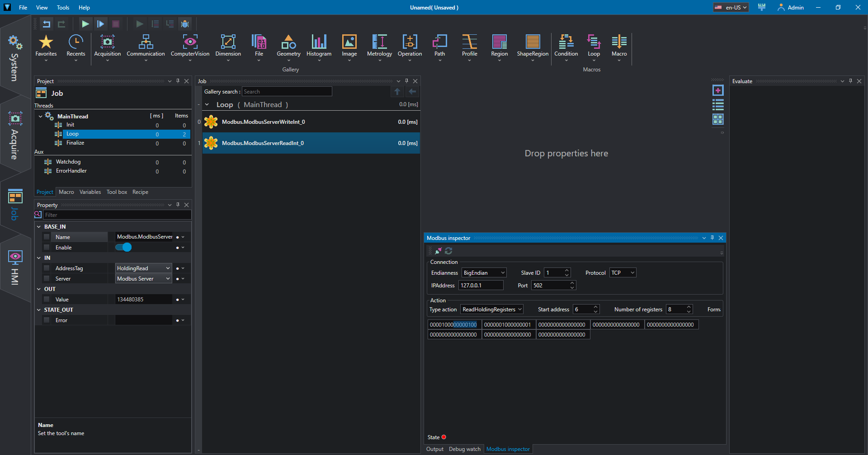
Task: Collapse the BASE_IN property group
Action: (x=39, y=227)
